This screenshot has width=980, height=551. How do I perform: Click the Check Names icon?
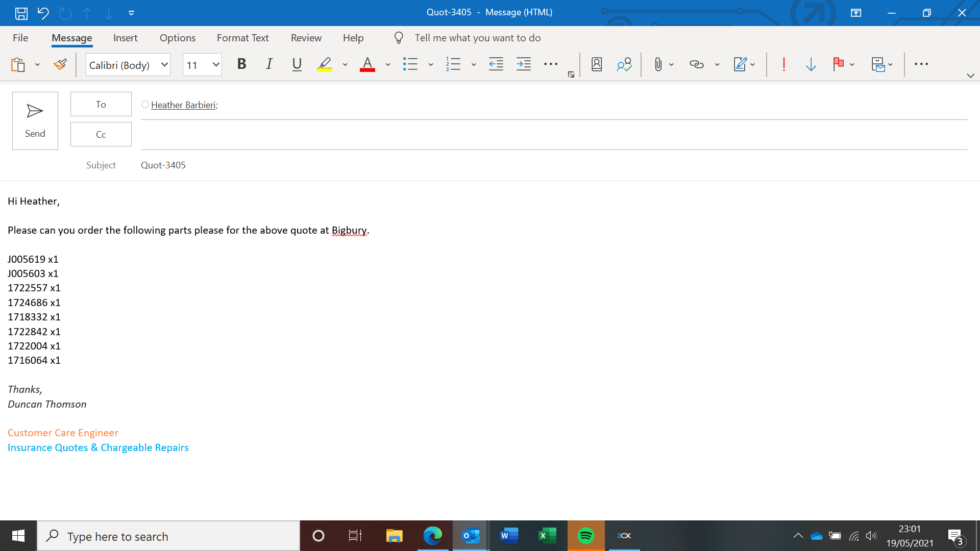pyautogui.click(x=624, y=64)
